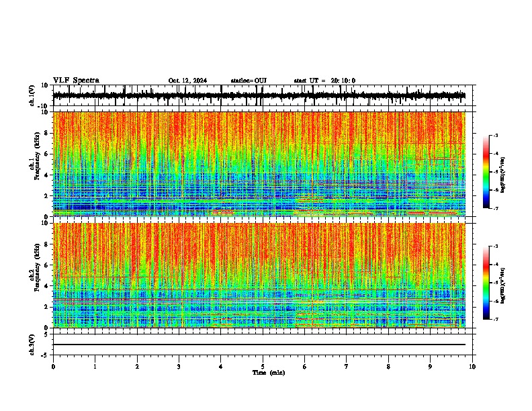Select the date text "Oct. 12, 2024"
This screenshot has width=532, height=411.
point(187,81)
